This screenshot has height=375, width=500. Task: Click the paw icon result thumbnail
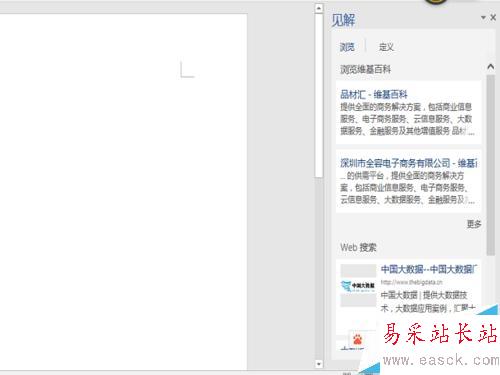[x=357, y=339]
